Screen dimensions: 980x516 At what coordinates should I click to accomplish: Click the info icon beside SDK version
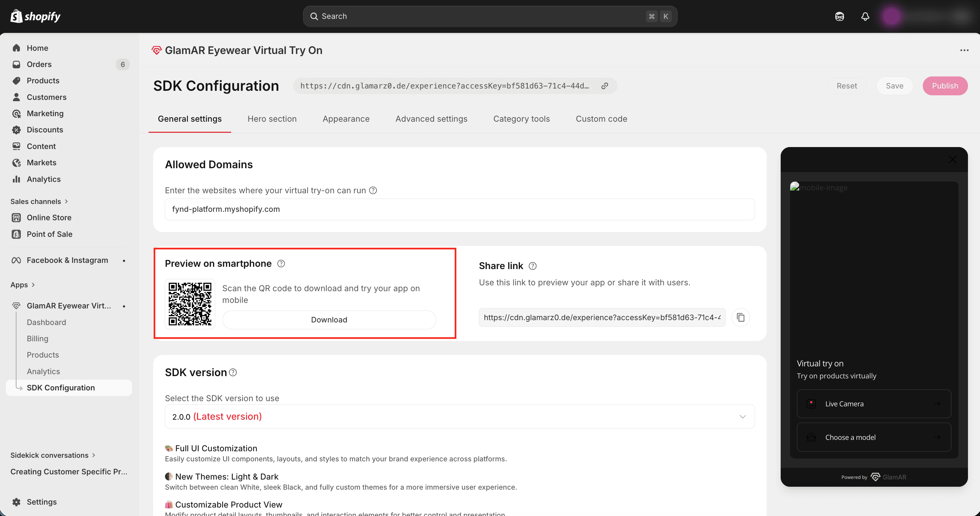click(233, 372)
